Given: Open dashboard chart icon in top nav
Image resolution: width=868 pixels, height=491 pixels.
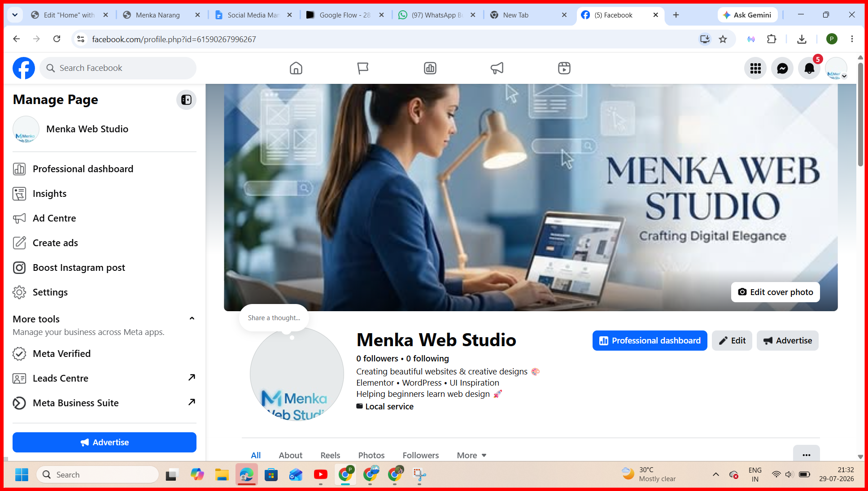Looking at the screenshot, I should click(x=430, y=68).
